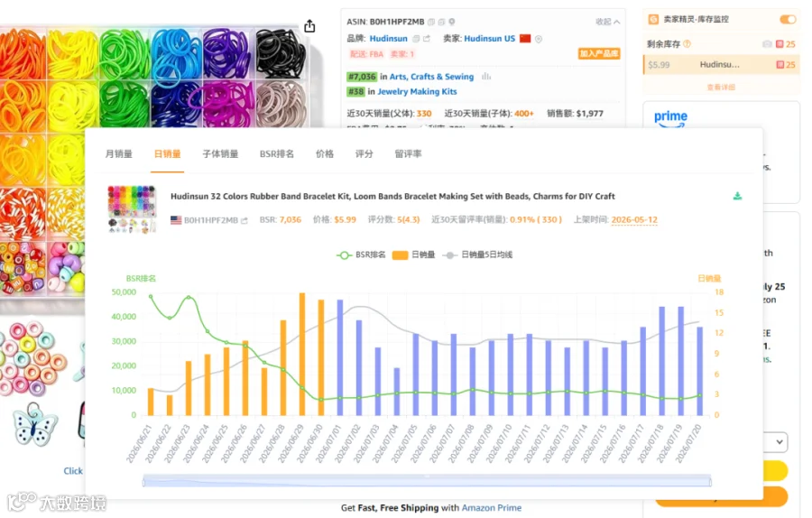Screen dimensions: 812x518
Task: Open the 价格 tab
Action: (325, 153)
